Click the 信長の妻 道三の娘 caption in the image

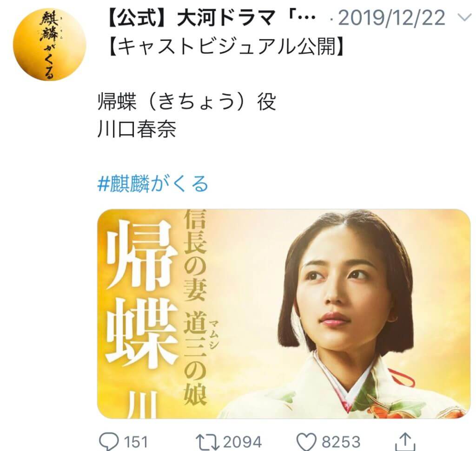[x=196, y=307]
